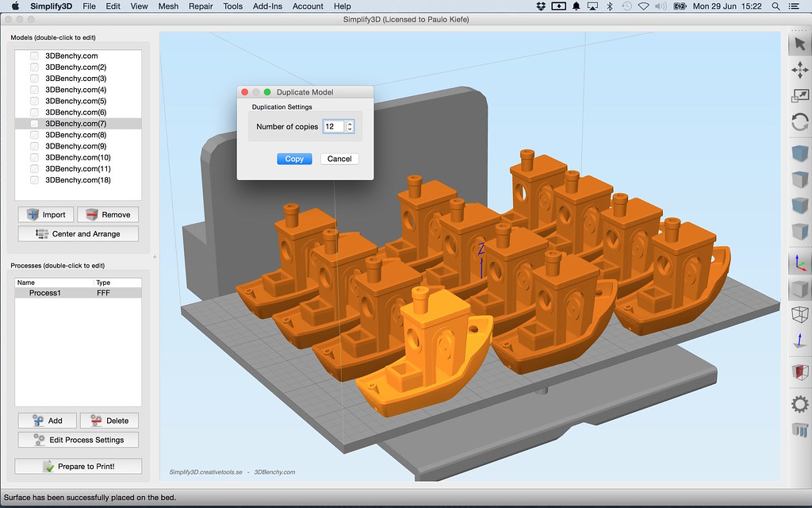Viewport: 812px width, 508px height.
Task: Toggle checkbox for 3DBenchy.com(9)
Action: pos(34,146)
